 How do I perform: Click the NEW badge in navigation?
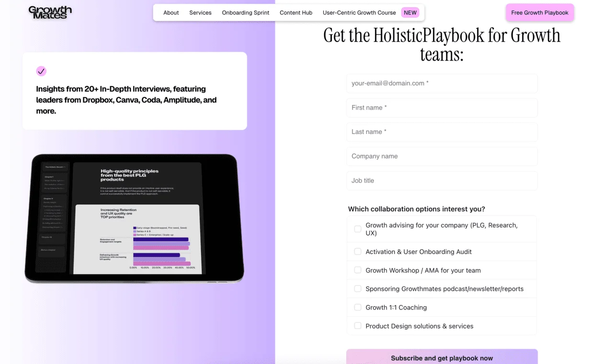point(410,13)
